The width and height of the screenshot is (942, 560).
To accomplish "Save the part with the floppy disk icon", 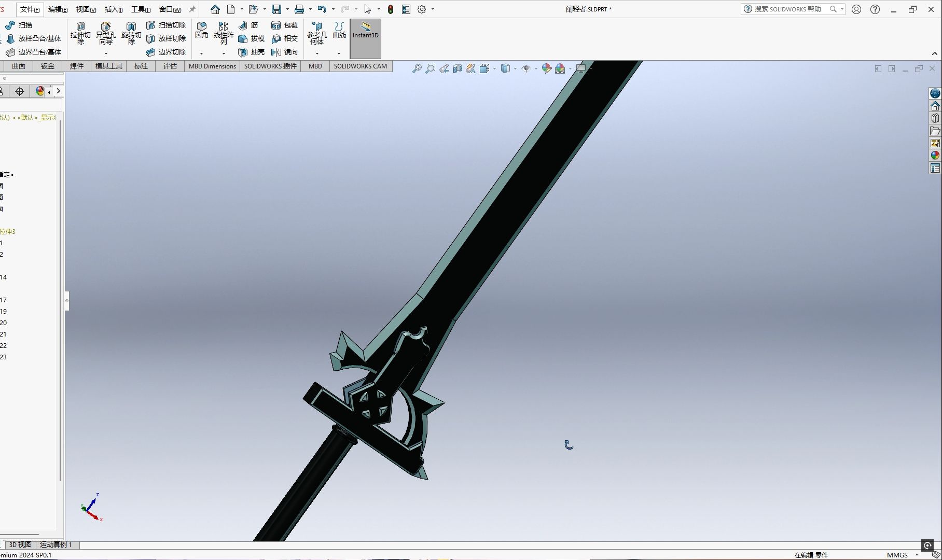I will pyautogui.click(x=276, y=9).
